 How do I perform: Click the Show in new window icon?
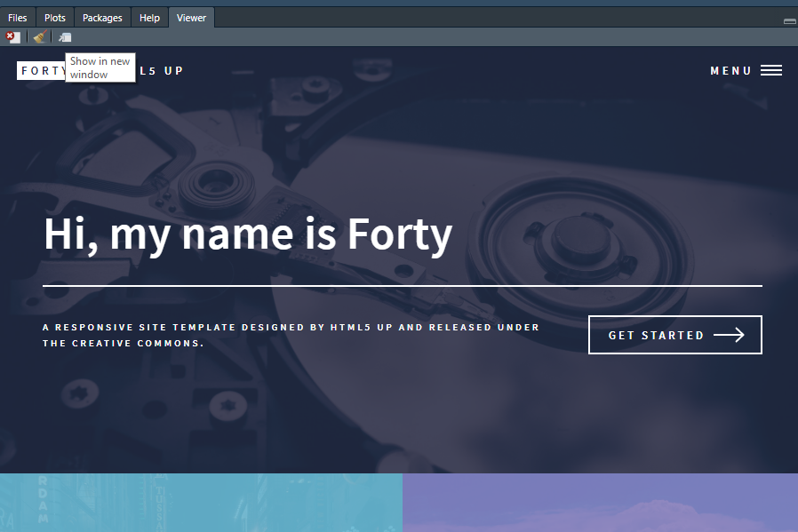(65, 37)
